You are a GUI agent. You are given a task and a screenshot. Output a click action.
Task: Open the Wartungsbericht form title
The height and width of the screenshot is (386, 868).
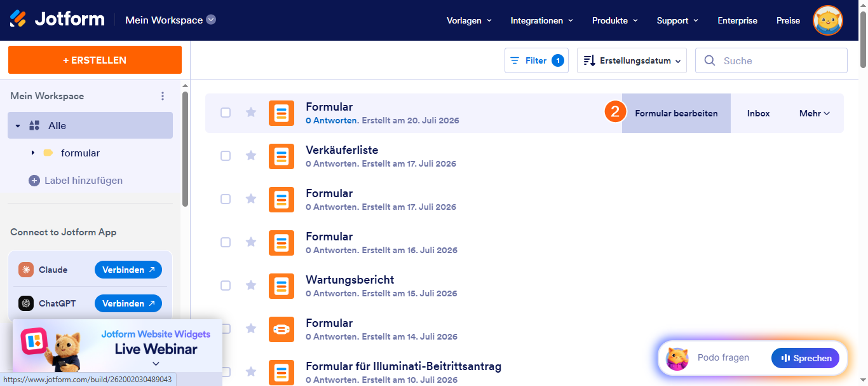(x=350, y=280)
